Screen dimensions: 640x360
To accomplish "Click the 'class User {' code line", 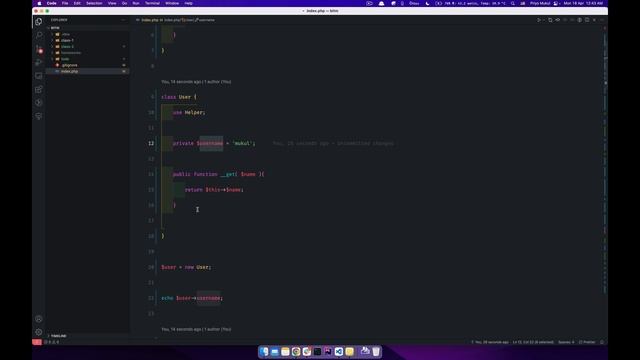I will point(179,97).
